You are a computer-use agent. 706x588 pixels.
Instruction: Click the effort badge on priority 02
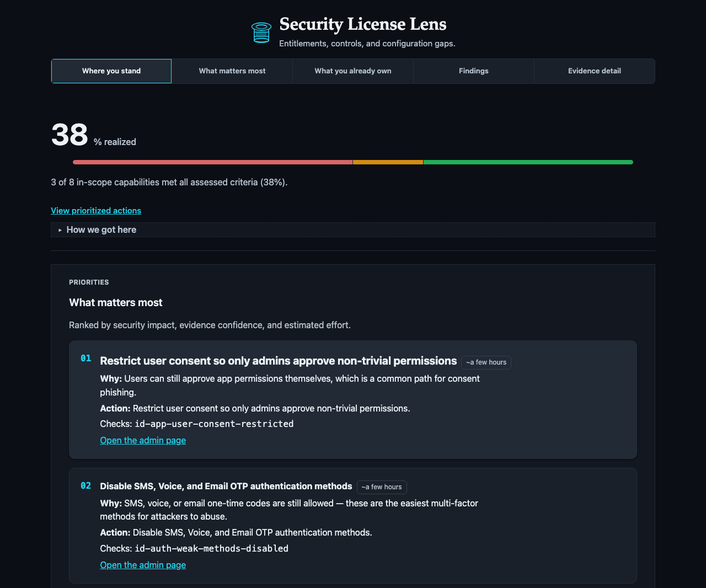(382, 487)
